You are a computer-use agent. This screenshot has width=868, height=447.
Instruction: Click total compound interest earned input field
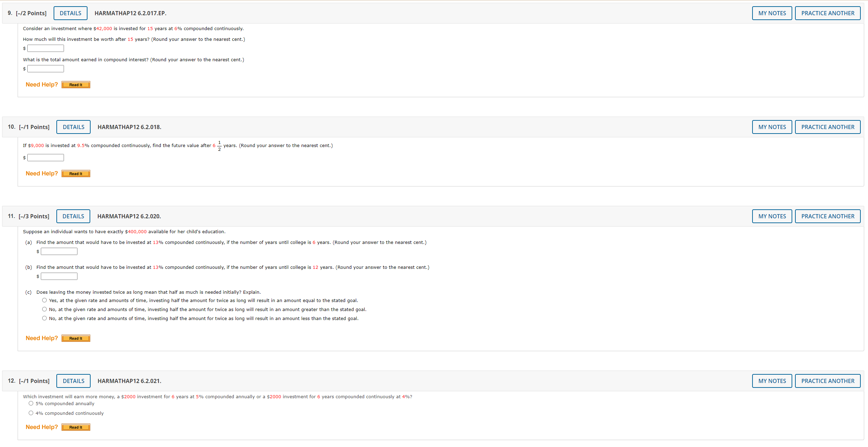coord(46,69)
